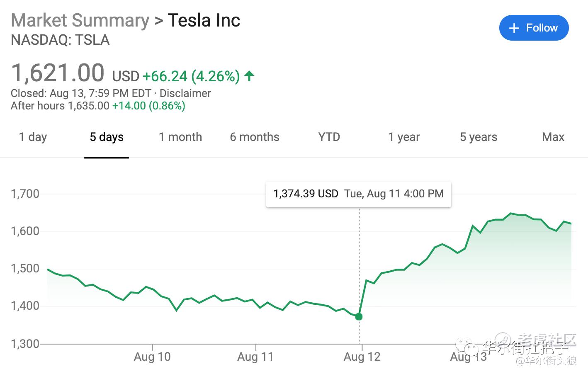Click the green data point on chart
This screenshot has width=588, height=374.
[x=359, y=317]
